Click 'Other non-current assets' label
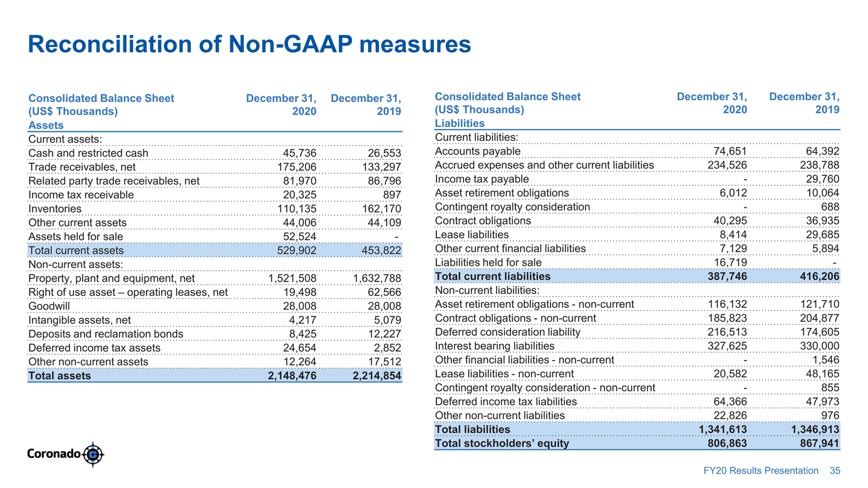This screenshot has width=868, height=488. coord(88,362)
